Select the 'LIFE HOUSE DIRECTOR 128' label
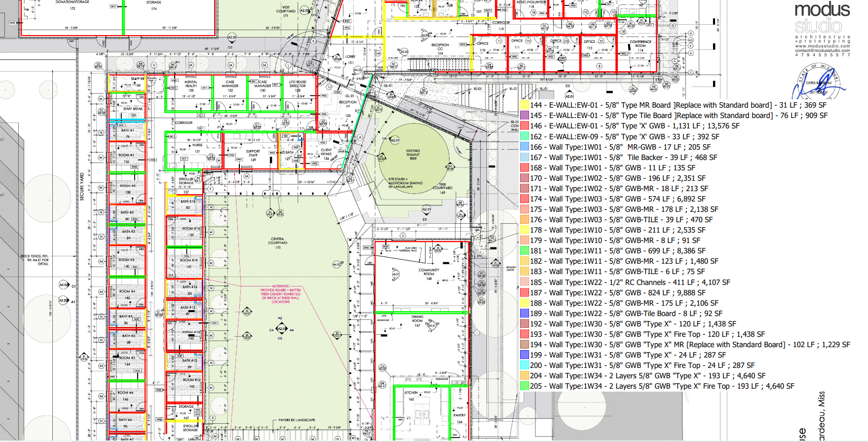868x442 pixels. (298, 86)
